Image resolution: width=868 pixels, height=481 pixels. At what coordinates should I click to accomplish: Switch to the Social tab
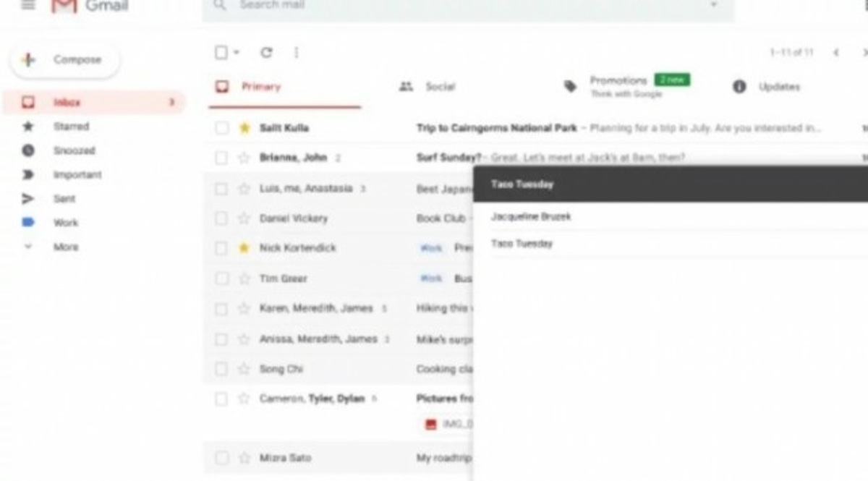point(427,87)
